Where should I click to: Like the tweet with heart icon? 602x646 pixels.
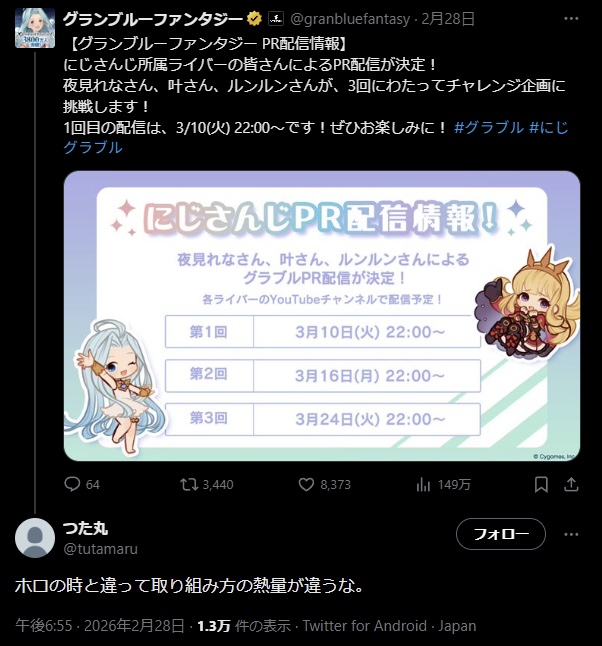(306, 484)
